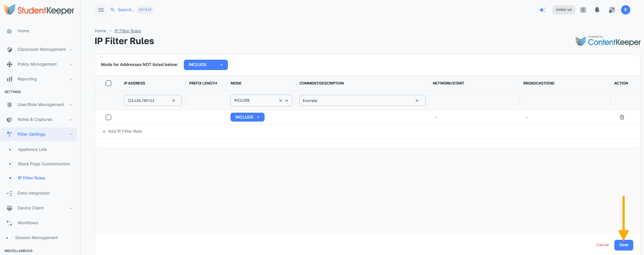Screen dimensions: 644x255
Task: Toggle the select-all header checkbox
Action: (109, 83)
